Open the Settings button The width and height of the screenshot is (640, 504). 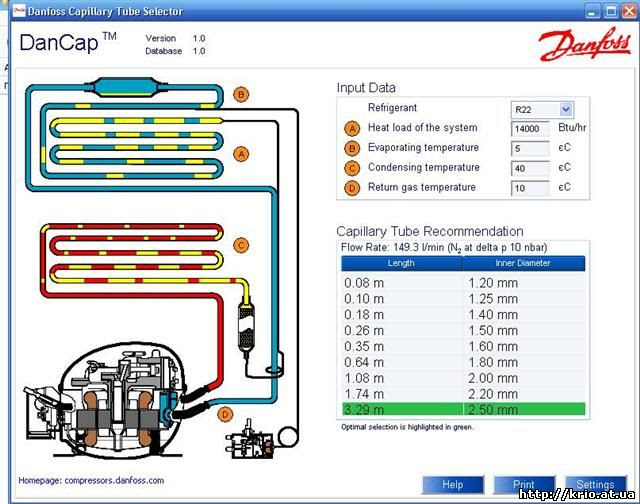pos(596,485)
